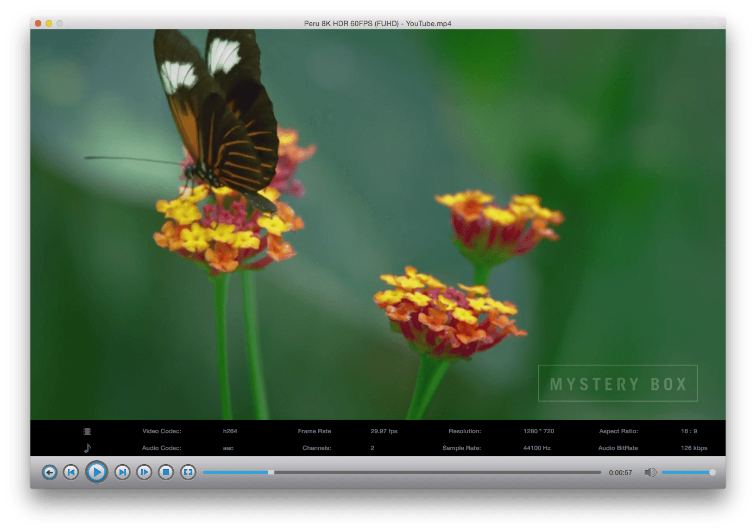
Task: Stop the video playback
Action: coord(166,472)
